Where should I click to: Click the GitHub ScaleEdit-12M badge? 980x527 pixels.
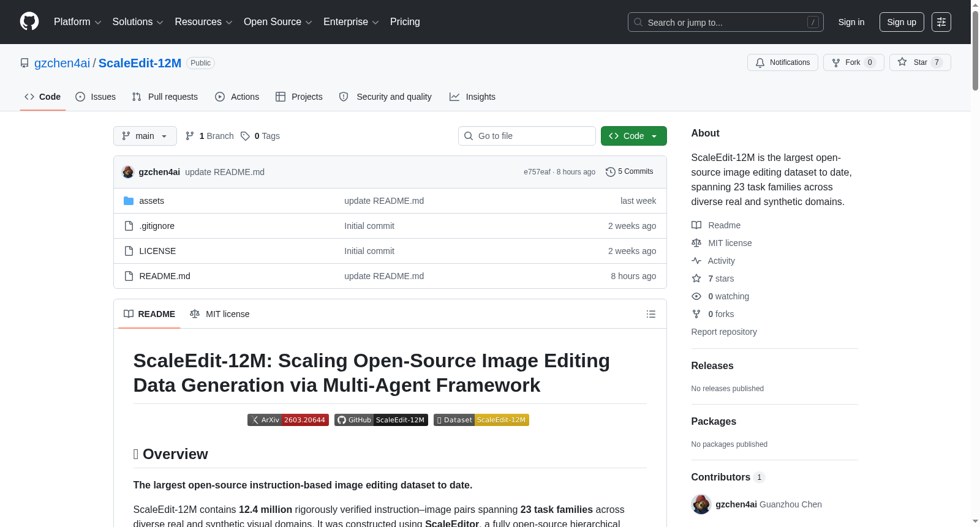(381, 420)
